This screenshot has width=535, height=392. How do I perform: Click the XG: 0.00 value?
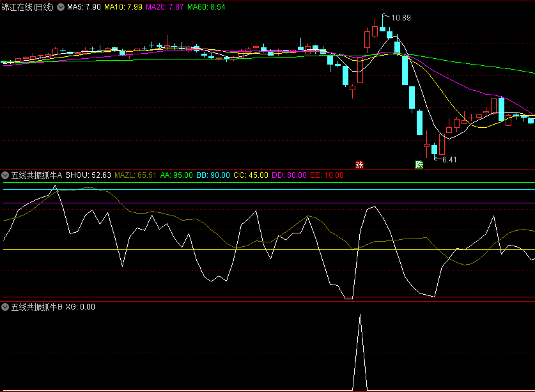(80, 307)
